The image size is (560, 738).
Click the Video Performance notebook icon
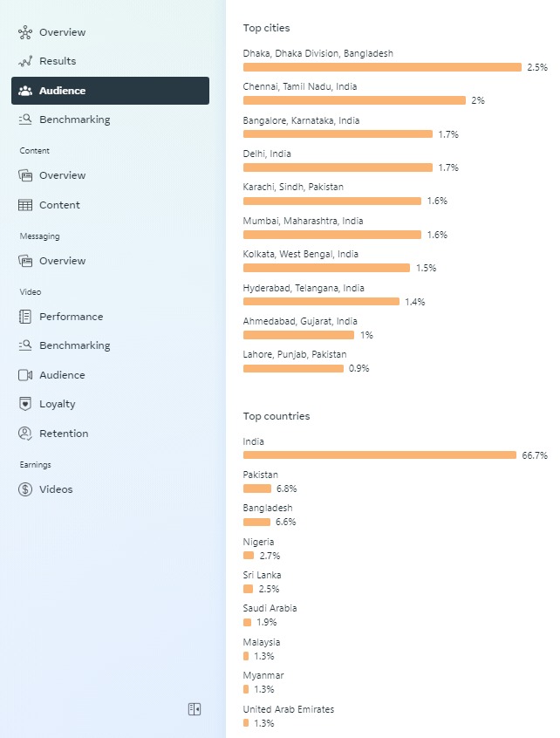[x=25, y=317]
